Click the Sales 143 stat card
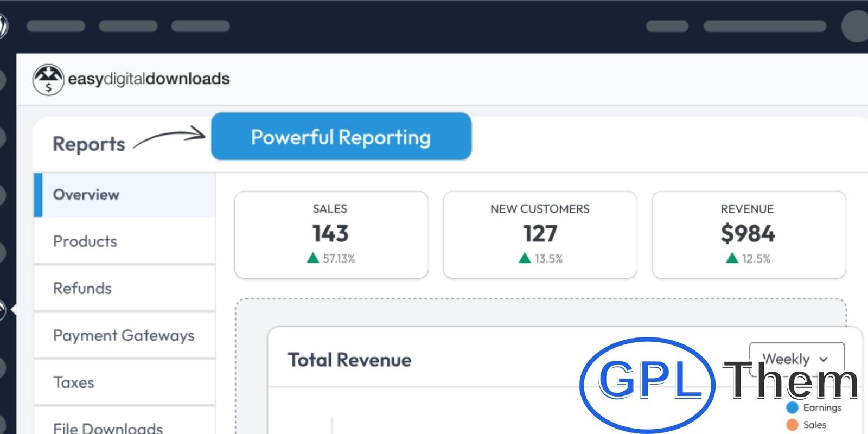The image size is (868, 434). click(x=331, y=234)
